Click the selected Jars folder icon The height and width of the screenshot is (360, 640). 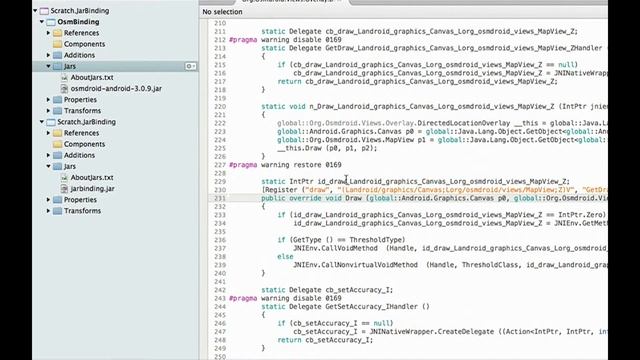58,66
